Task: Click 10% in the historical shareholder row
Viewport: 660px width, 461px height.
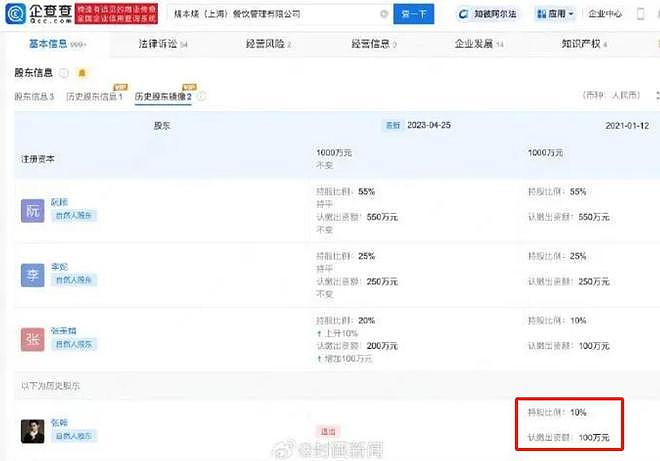Action: (x=578, y=412)
